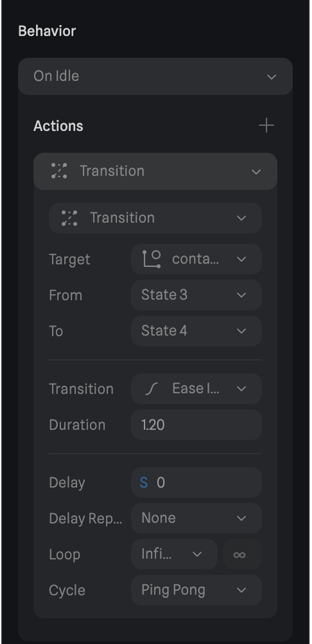Screen dimensions: 312x644
Task: Open the Loop mode dropdown
Action: pos(174,554)
